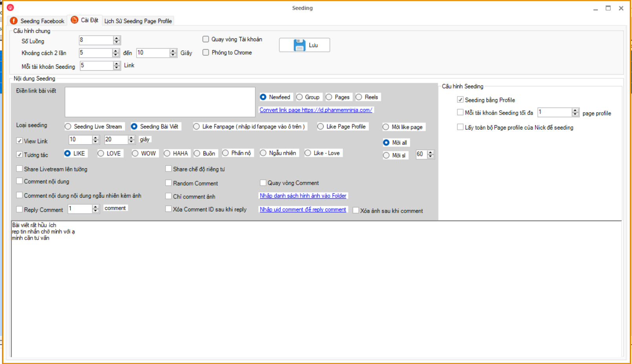
Task: Uncheck Seeding bằng Profile option
Action: point(460,100)
